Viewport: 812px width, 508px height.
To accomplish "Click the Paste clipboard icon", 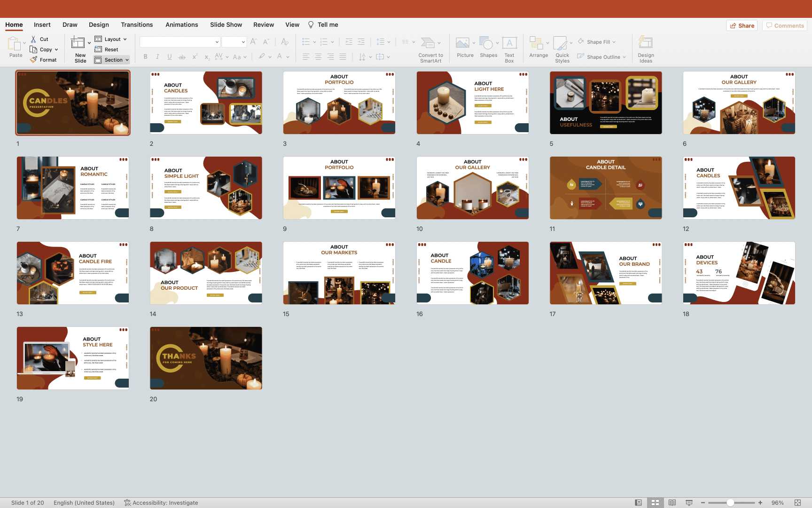I will pos(14,44).
